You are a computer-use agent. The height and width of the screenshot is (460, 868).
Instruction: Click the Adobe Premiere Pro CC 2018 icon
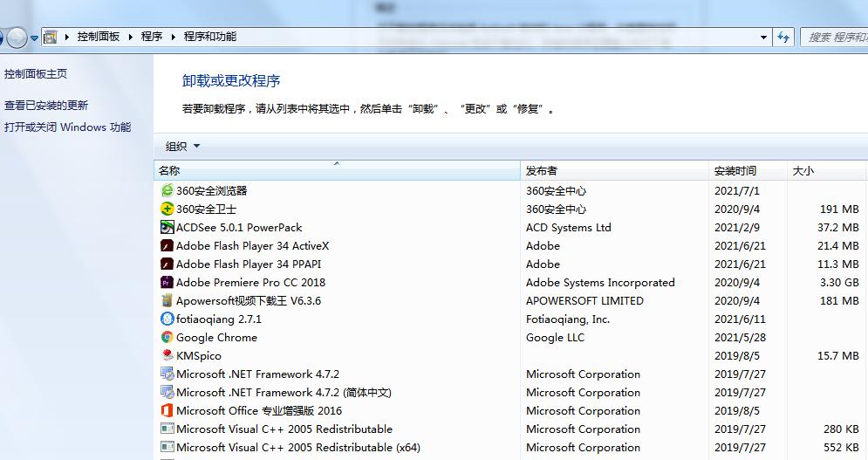point(167,282)
